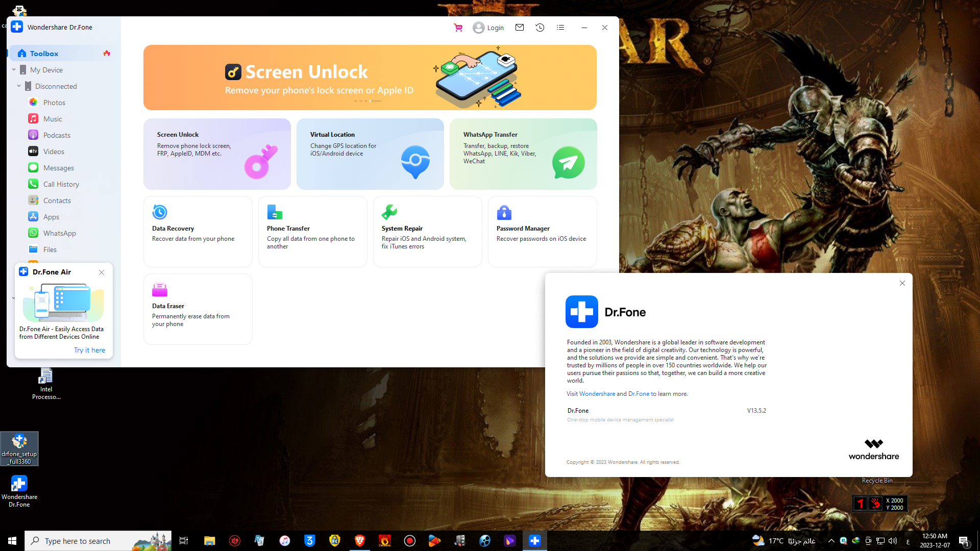Open the menu list icon in title bar
This screenshot has height=551, width=980.
(560, 28)
